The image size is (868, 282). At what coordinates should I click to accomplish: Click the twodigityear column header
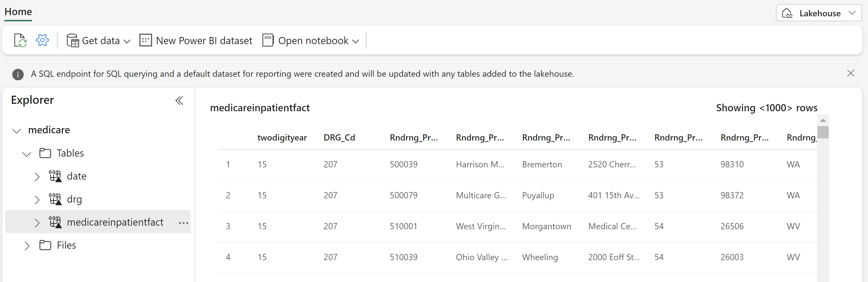click(282, 137)
